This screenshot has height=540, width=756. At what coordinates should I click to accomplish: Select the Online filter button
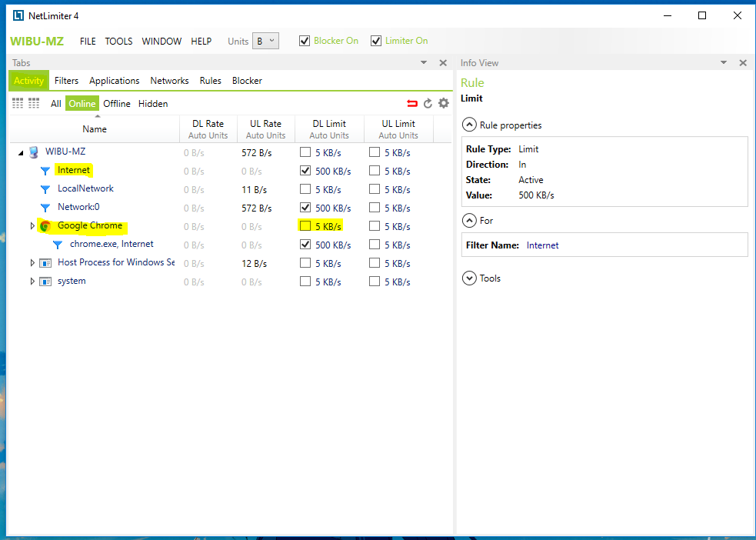pos(82,104)
